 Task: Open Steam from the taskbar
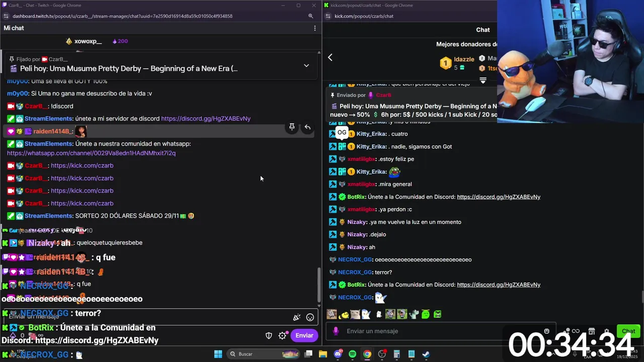pos(426,354)
